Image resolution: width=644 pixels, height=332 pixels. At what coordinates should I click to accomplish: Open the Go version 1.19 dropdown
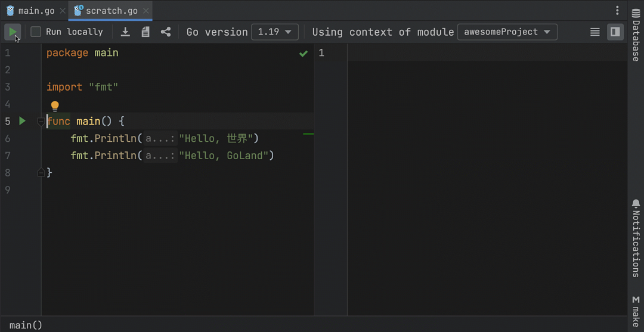(274, 32)
